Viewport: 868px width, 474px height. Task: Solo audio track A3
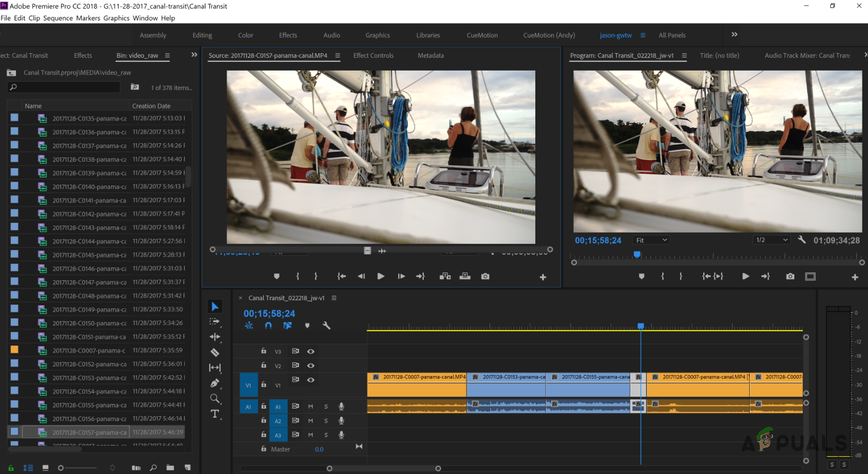click(326, 435)
